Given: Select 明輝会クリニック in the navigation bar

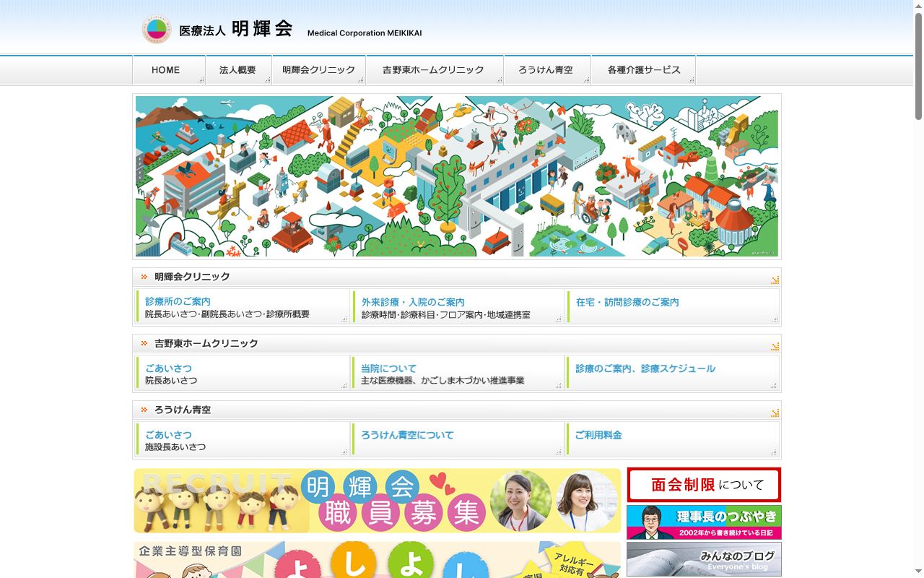Looking at the screenshot, I should (x=318, y=70).
